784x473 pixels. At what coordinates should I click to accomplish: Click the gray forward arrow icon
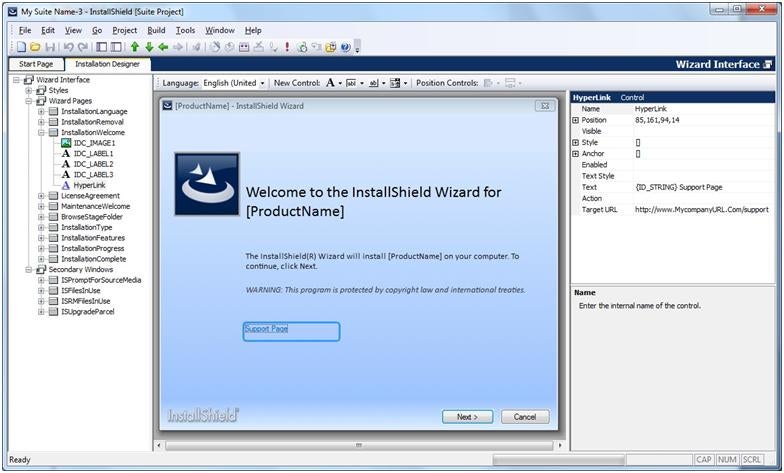click(x=178, y=47)
